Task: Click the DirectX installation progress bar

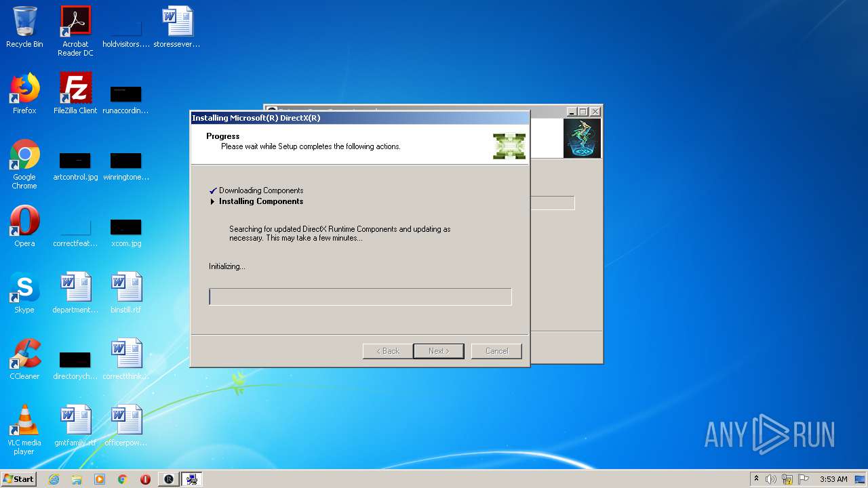Action: 360,297
